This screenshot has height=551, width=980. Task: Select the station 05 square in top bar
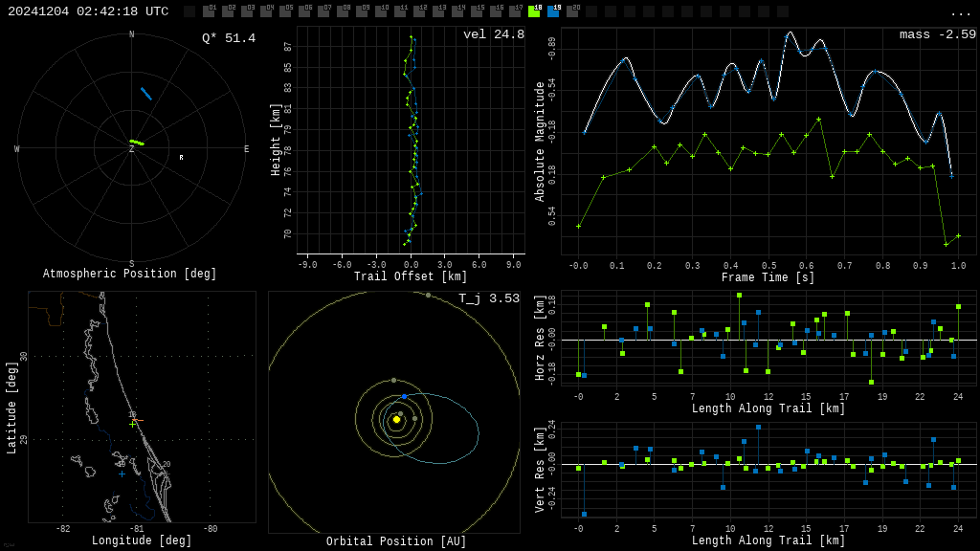point(285,11)
